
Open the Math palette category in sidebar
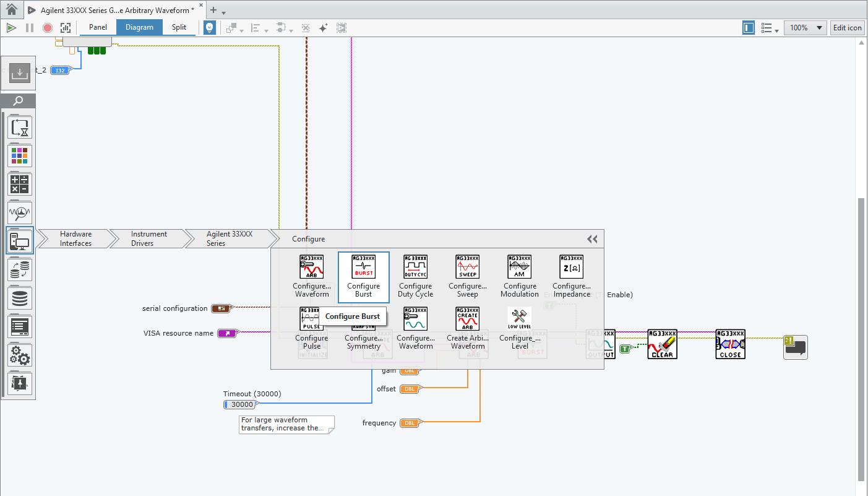19,185
